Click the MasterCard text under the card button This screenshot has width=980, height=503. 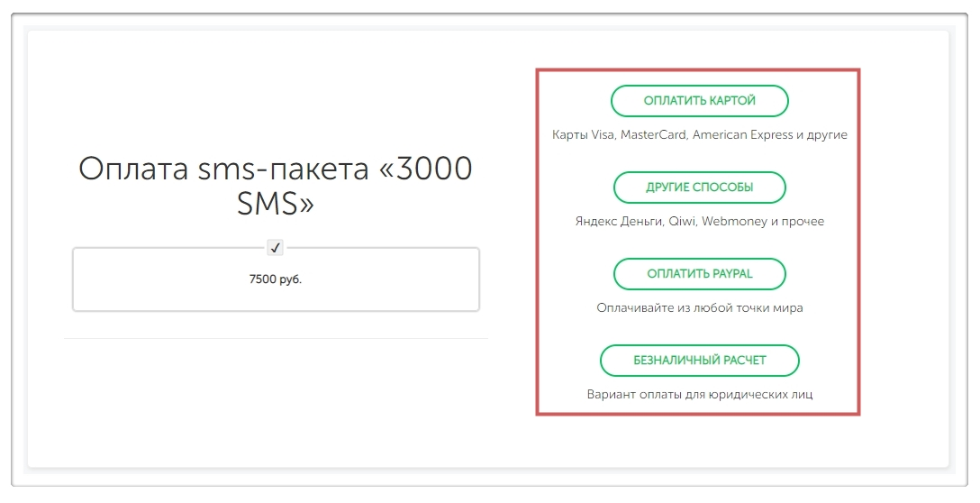654,135
